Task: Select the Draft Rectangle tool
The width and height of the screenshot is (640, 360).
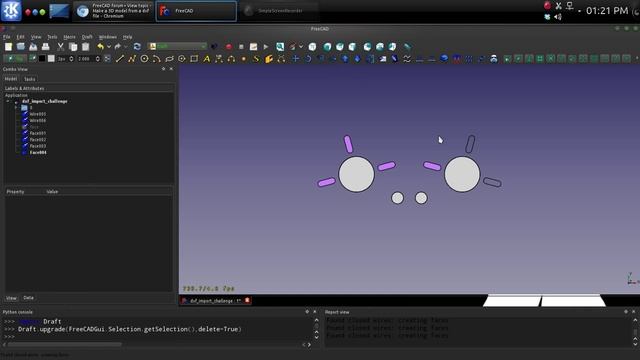Action: (x=194, y=59)
